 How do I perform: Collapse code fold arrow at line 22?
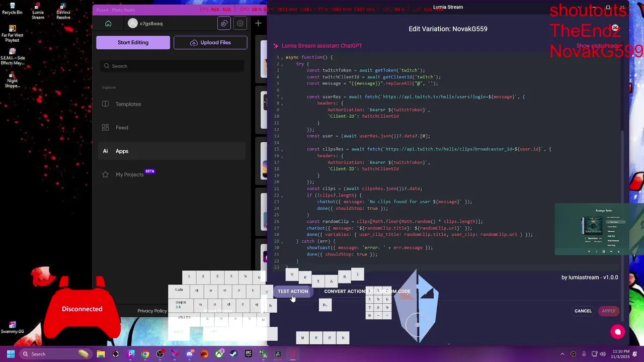click(282, 196)
